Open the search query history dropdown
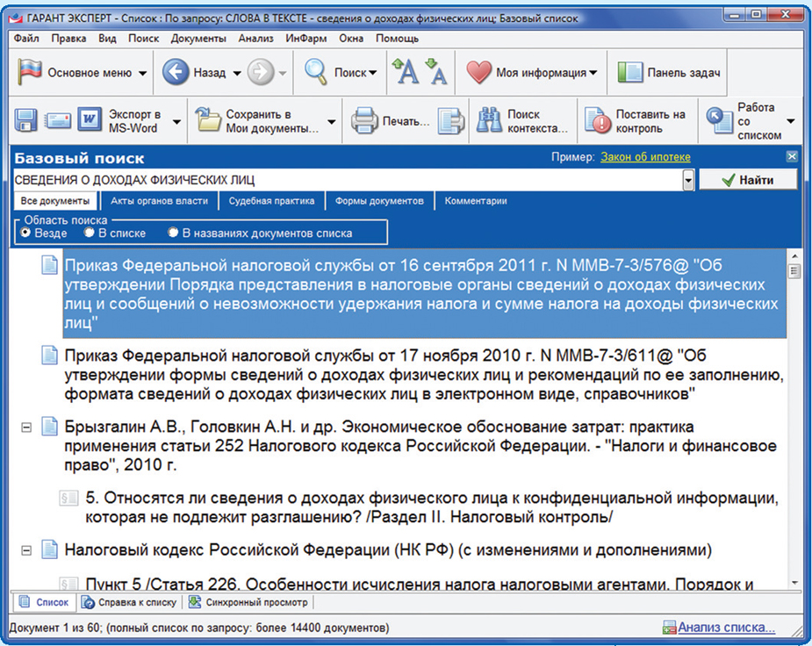The height and width of the screenshot is (646, 812). tap(688, 180)
